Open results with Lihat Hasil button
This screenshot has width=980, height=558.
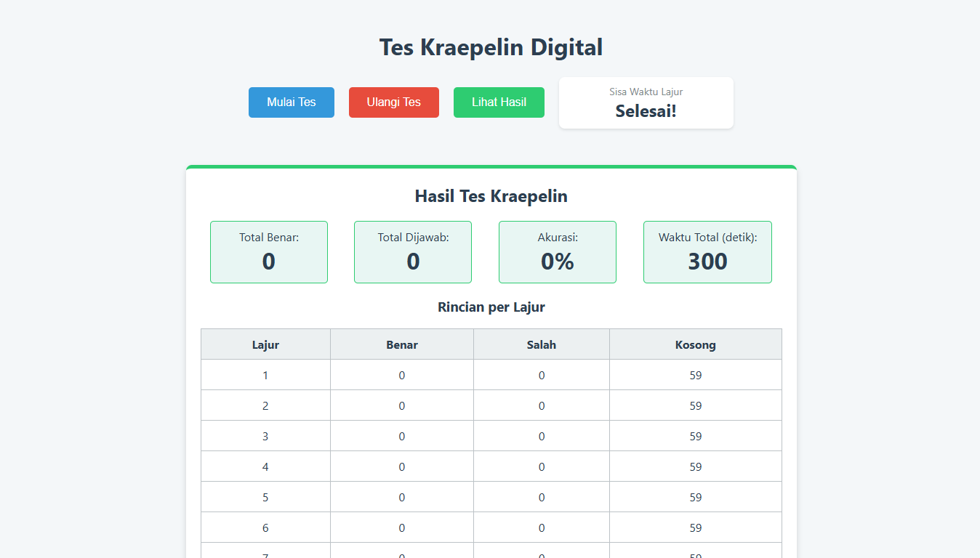coord(499,102)
